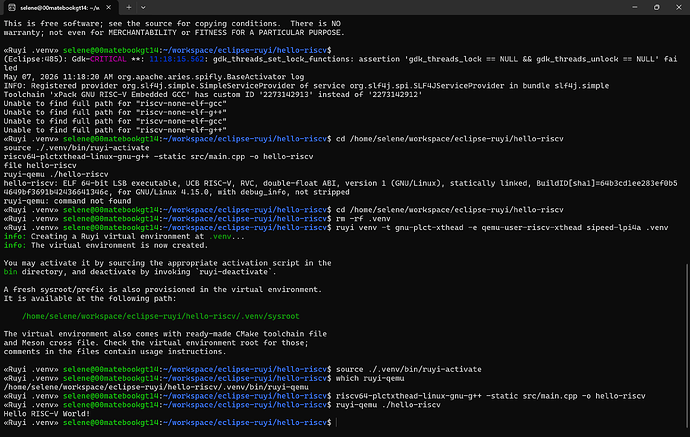Screen dimensions: 690x437
Task: Close the selene@00matebookgt14 terminal tab
Action: coord(108,7)
